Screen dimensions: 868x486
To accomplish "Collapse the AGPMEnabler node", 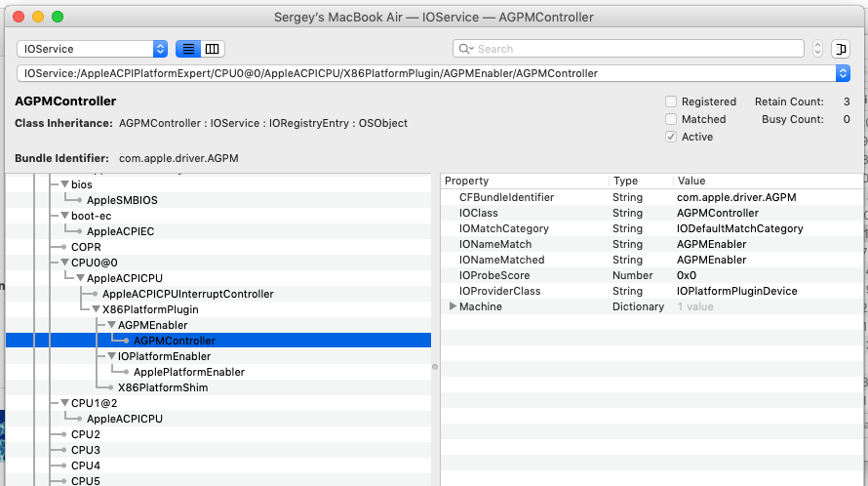I will [111, 325].
